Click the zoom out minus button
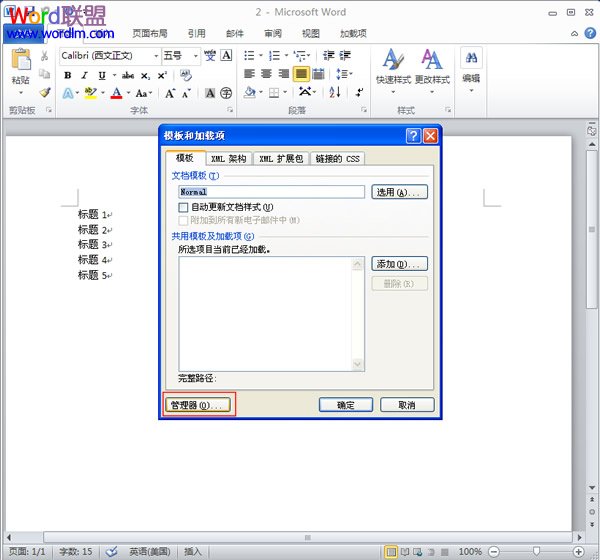This screenshot has width=600, height=560. 494,552
